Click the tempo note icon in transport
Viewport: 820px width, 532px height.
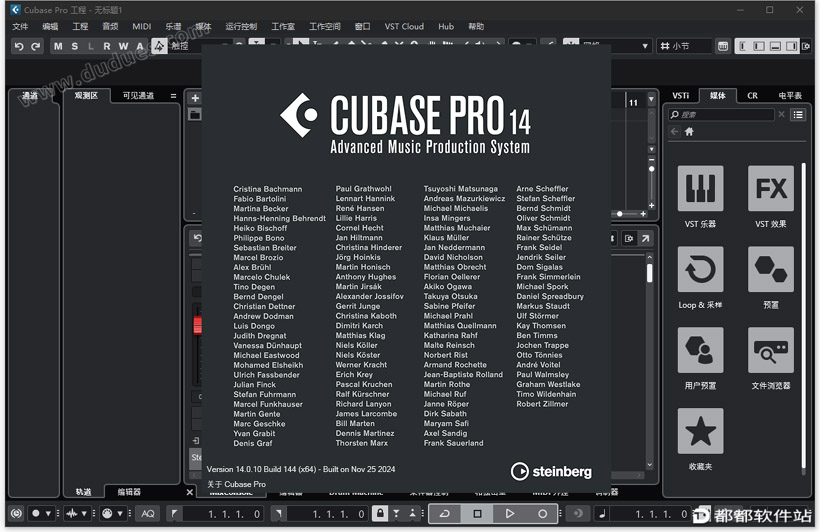(602, 514)
